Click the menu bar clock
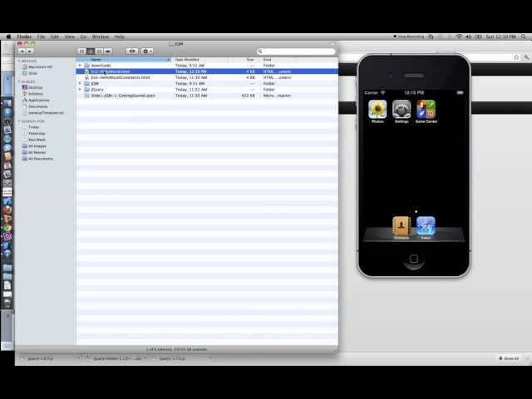Image resolution: width=532 pixels, height=399 pixels. 500,37
